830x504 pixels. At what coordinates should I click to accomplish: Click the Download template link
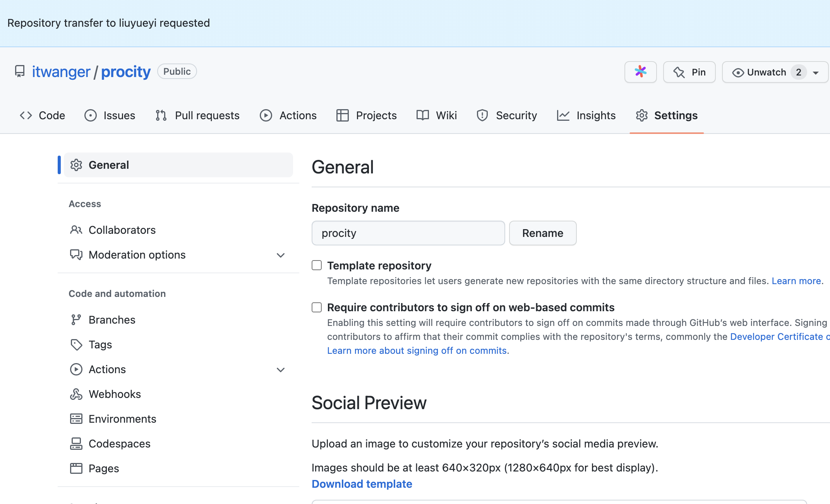tap(362, 484)
